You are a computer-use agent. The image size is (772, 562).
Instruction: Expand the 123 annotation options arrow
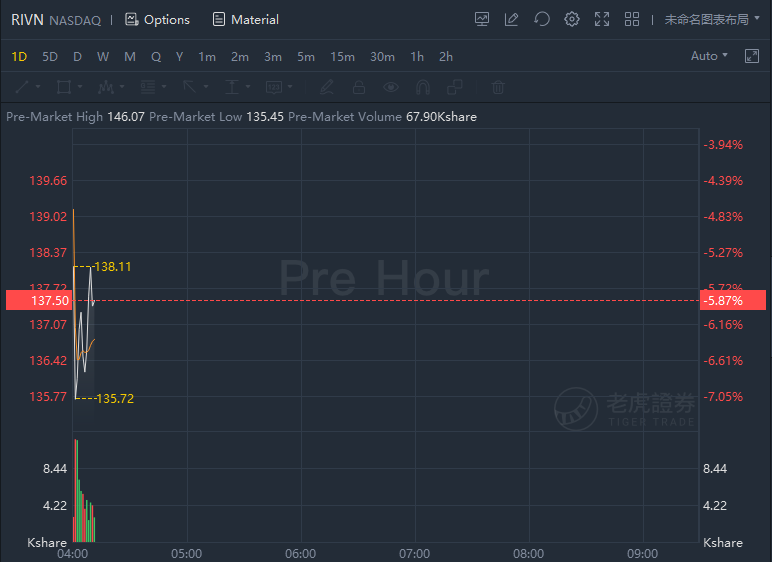tap(290, 87)
